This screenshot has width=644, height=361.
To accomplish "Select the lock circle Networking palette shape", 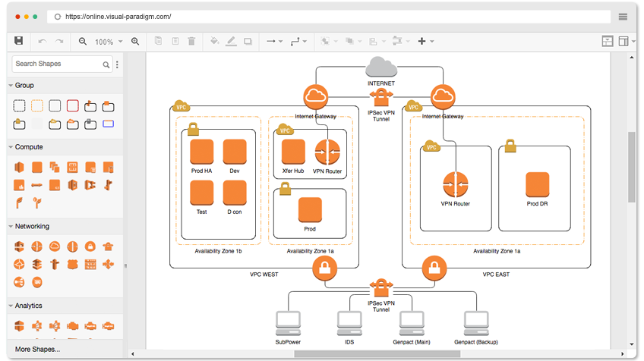I will click(x=90, y=246).
